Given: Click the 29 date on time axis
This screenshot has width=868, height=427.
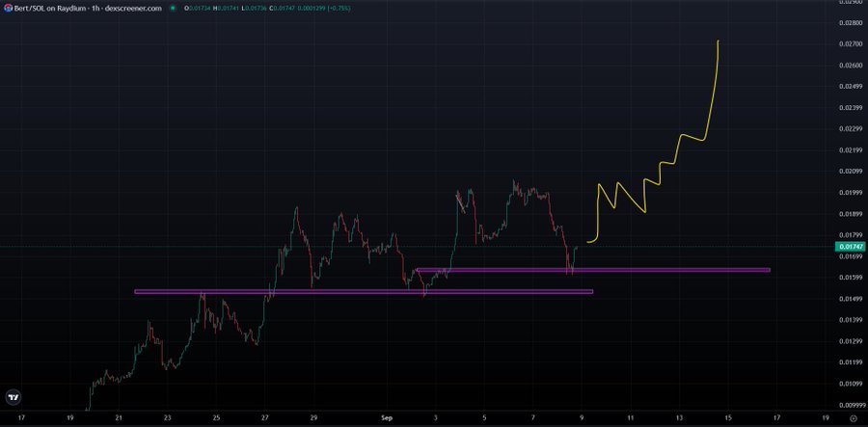Looking at the screenshot, I should pyautogui.click(x=313, y=417).
